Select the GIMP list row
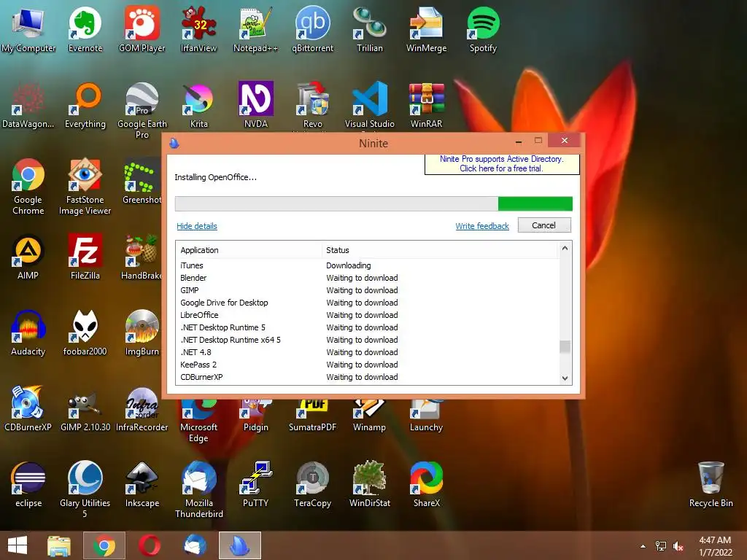The height and width of the screenshot is (560, 747). click(368, 290)
